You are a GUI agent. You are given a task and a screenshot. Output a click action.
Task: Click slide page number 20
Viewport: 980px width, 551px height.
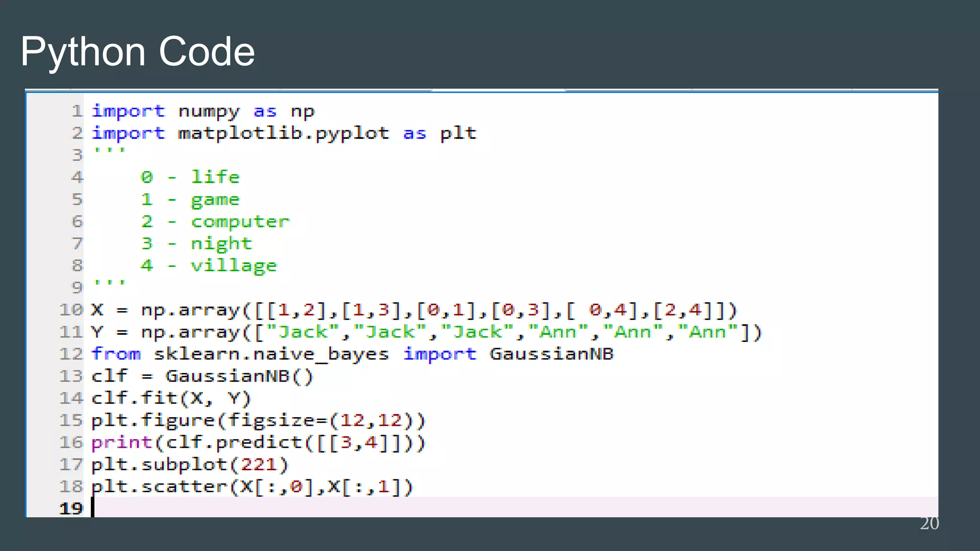(x=929, y=523)
